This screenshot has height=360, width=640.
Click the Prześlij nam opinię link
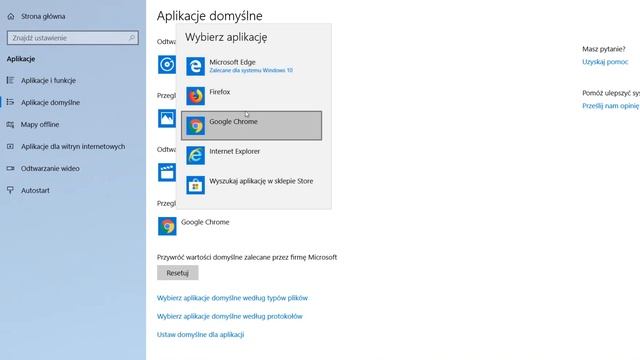click(x=611, y=106)
